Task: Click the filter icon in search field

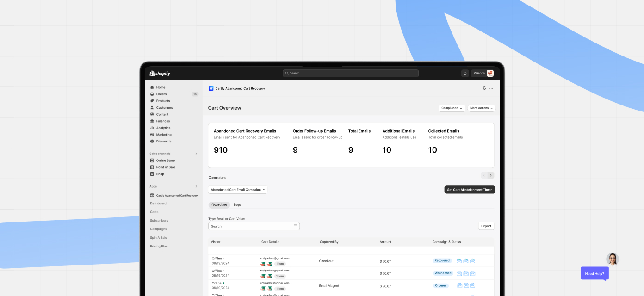Action: (x=295, y=226)
